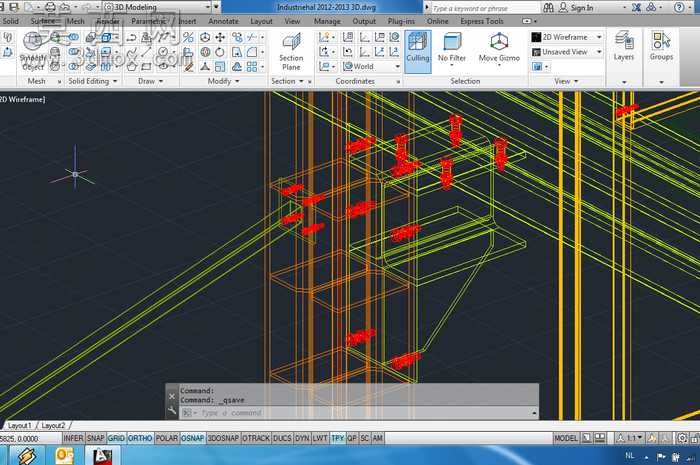Toggle POLAR tracking in status bar
Viewport: 700px width, 465px height.
pos(167,438)
